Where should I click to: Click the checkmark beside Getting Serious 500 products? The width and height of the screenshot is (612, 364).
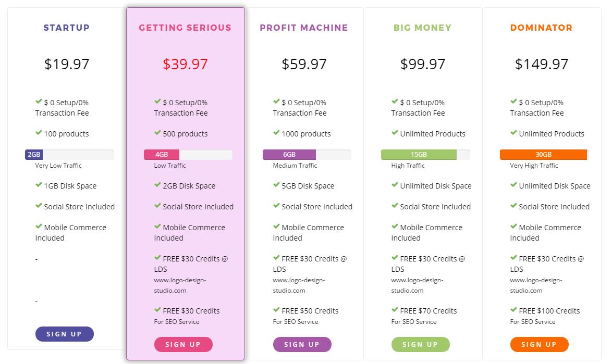point(157,133)
